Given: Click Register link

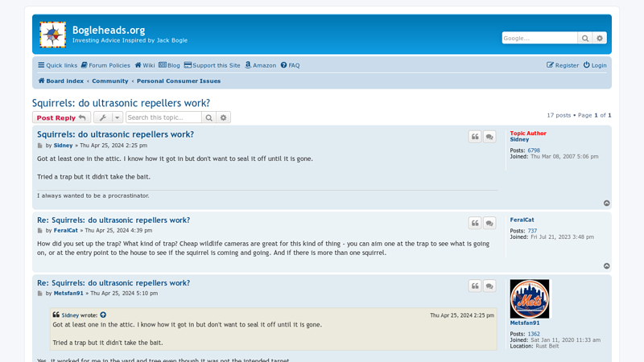Looking at the screenshot, I should coord(562,65).
